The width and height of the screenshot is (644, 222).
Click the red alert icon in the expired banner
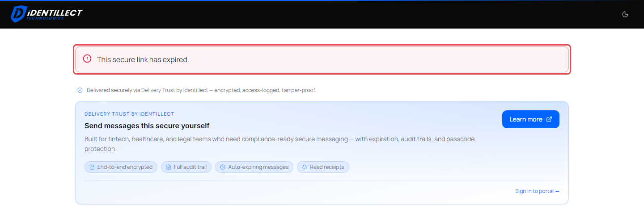pos(87,59)
